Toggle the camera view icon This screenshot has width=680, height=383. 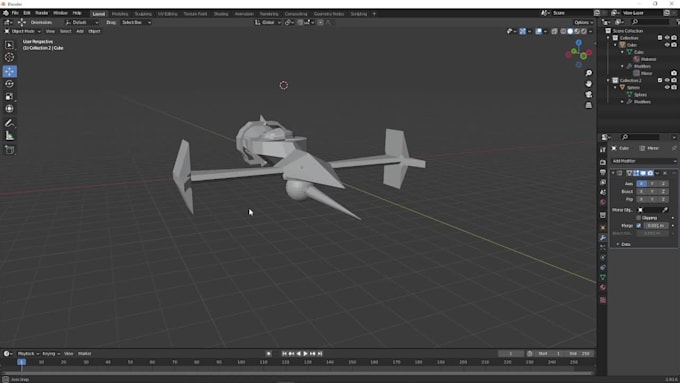pyautogui.click(x=588, y=94)
